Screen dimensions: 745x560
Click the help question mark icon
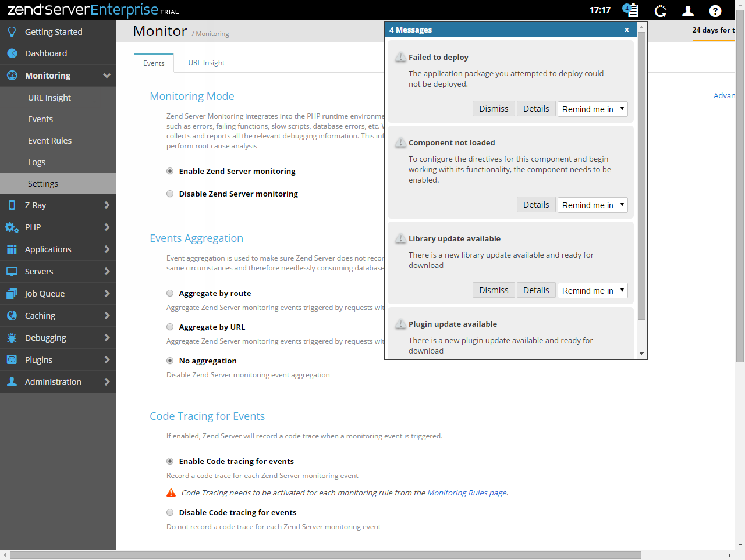point(715,10)
